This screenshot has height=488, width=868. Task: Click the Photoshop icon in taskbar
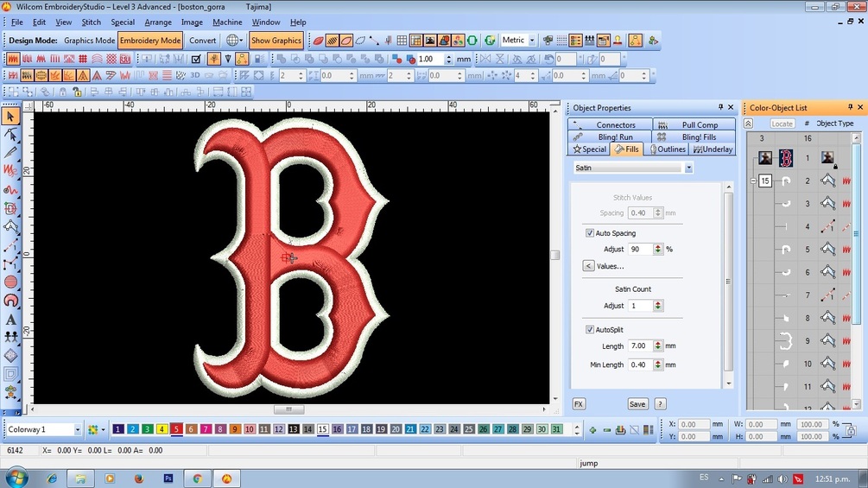(168, 478)
